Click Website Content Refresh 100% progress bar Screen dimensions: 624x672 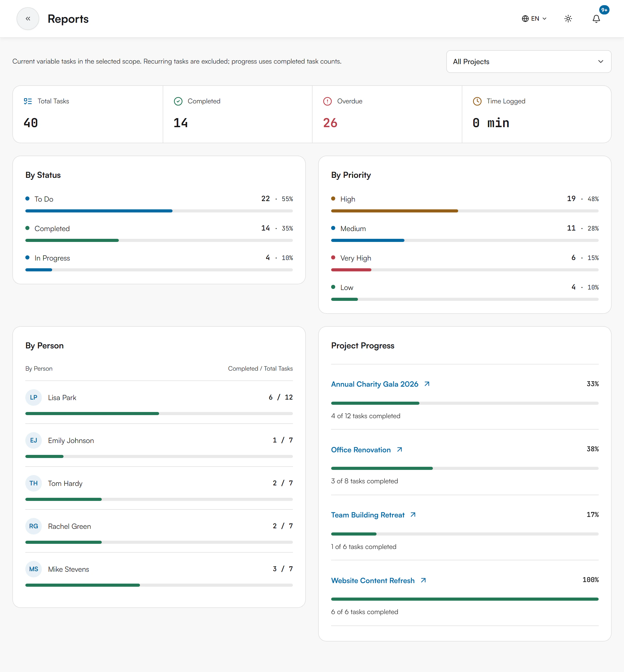pyautogui.click(x=465, y=599)
